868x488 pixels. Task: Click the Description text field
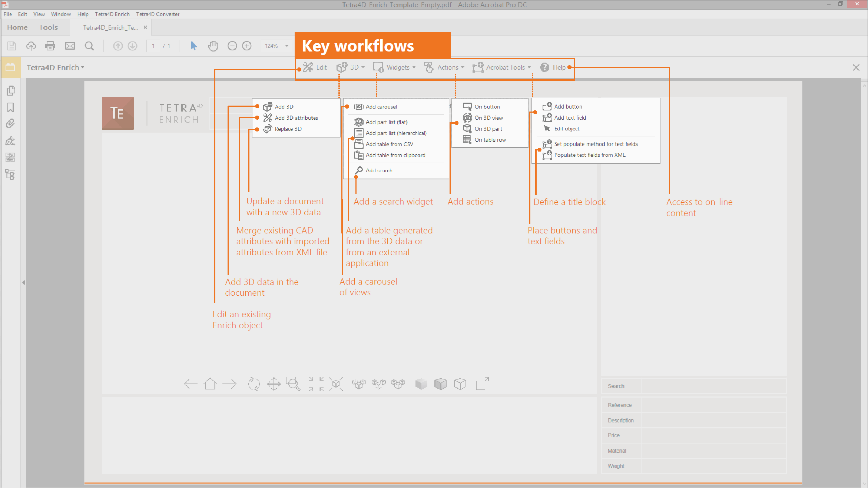713,421
